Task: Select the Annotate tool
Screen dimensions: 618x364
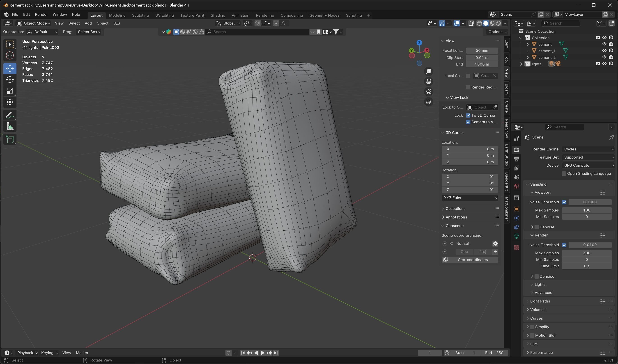Action: click(x=10, y=115)
